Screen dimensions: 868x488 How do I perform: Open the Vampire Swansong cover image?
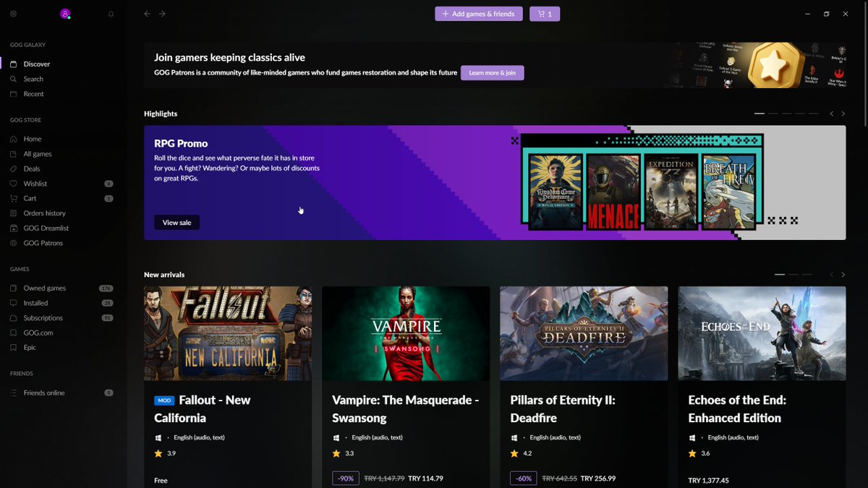point(406,333)
